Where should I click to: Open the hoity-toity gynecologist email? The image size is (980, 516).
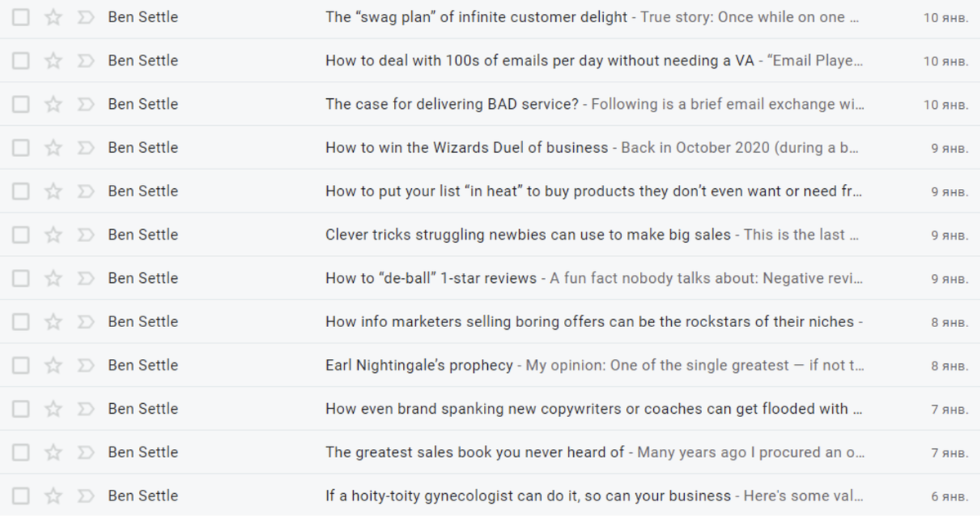[x=527, y=496]
